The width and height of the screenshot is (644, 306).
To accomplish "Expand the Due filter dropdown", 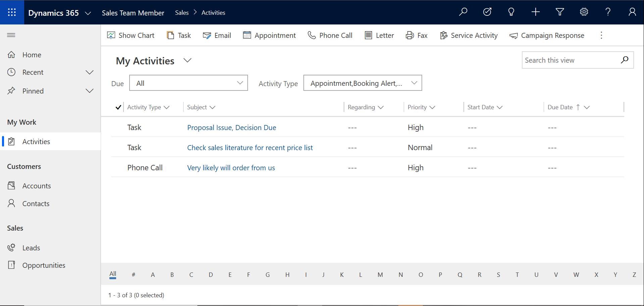I will tap(188, 83).
